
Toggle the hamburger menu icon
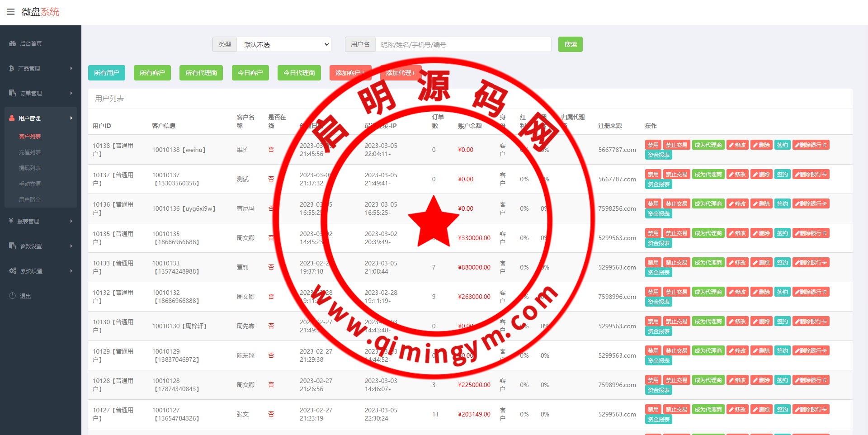tap(10, 12)
